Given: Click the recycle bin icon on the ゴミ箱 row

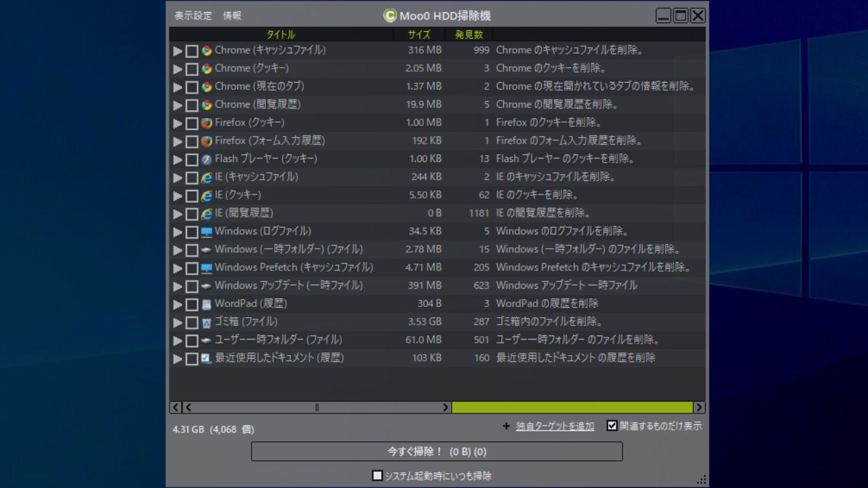Looking at the screenshot, I should 207,322.
